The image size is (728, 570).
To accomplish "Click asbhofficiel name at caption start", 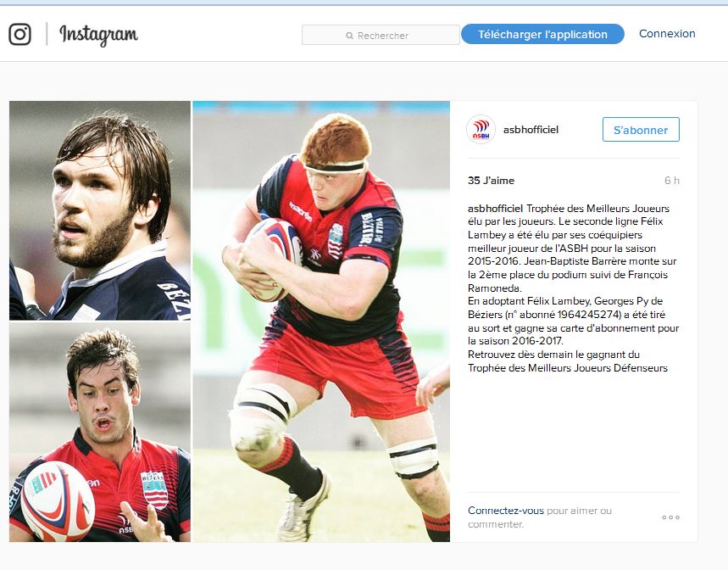I will pos(496,208).
